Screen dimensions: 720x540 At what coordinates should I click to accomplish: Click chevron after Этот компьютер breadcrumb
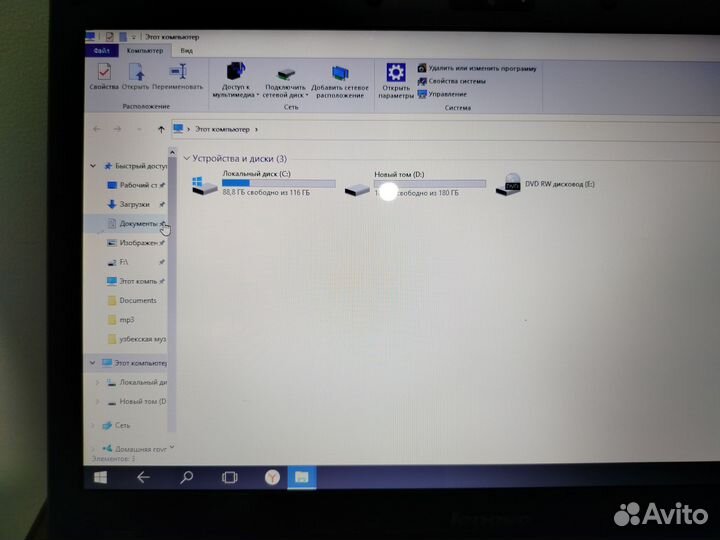[256, 129]
